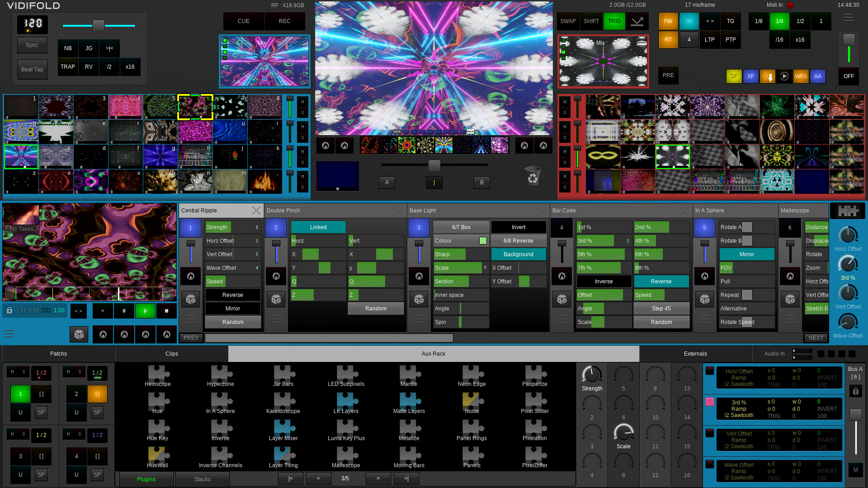Toggle Background in Base Light panel
The height and width of the screenshot is (488, 868).
[519, 254]
